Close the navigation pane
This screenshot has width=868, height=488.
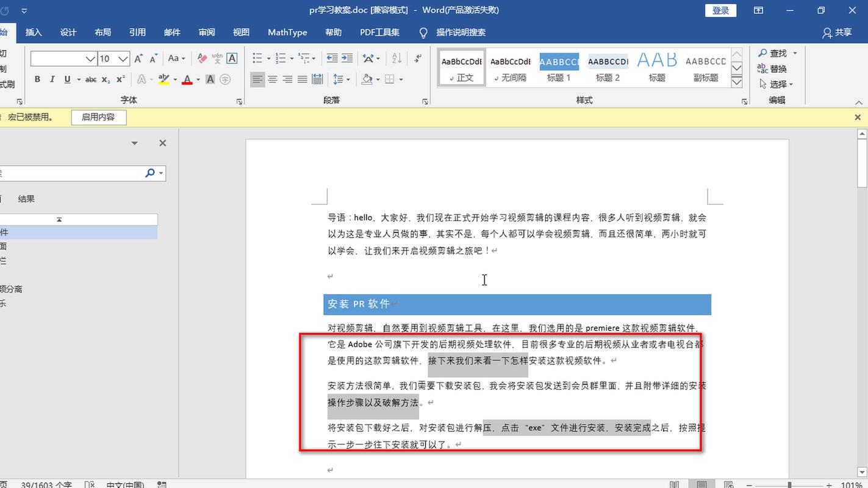[162, 143]
